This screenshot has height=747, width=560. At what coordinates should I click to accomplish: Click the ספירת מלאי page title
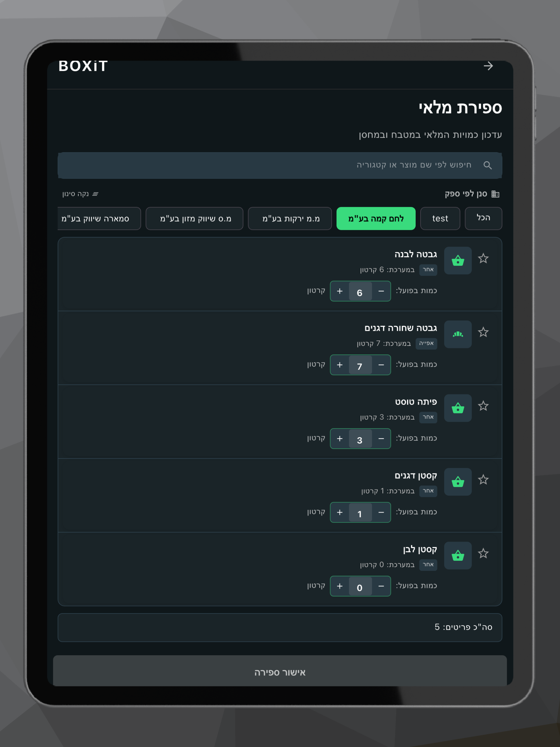[460, 108]
